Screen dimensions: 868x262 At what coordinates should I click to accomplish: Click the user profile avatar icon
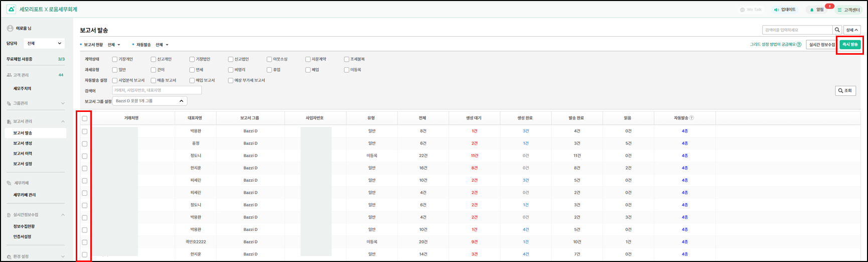click(x=10, y=29)
